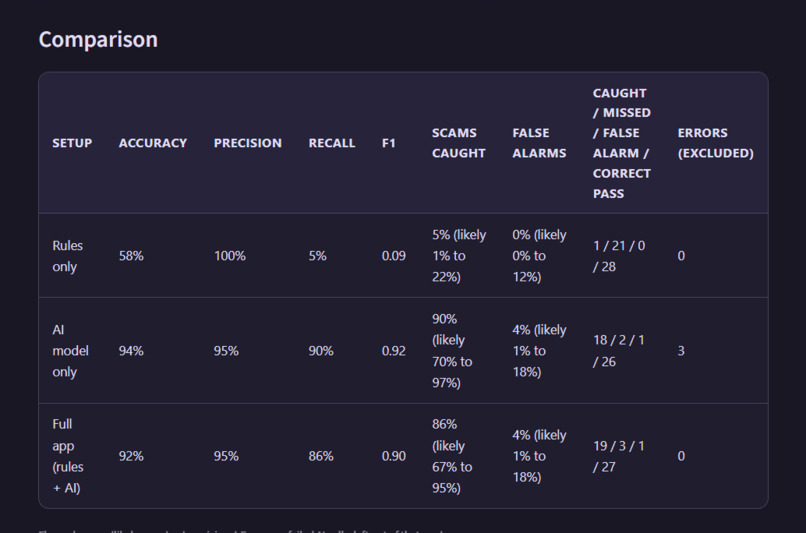
Task: Click the 5% (likely 1% to 22%) cell
Action: click(459, 256)
